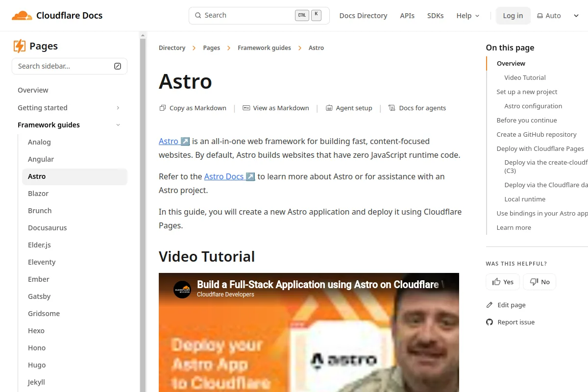
Task: Click the Log in button
Action: (513, 16)
